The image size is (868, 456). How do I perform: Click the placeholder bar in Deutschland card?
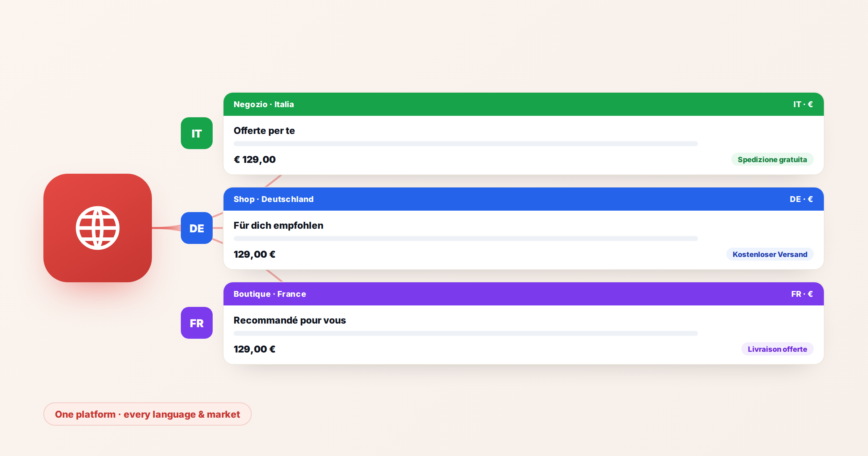click(466, 238)
